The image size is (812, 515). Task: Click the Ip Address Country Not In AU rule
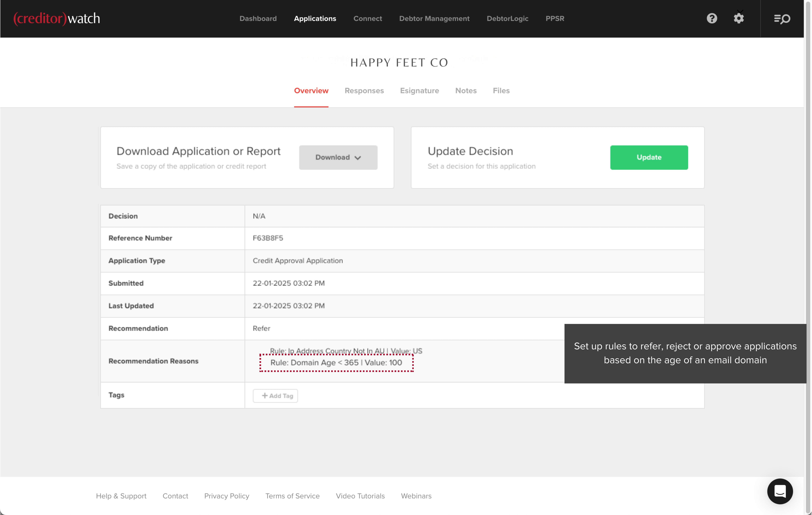(346, 351)
